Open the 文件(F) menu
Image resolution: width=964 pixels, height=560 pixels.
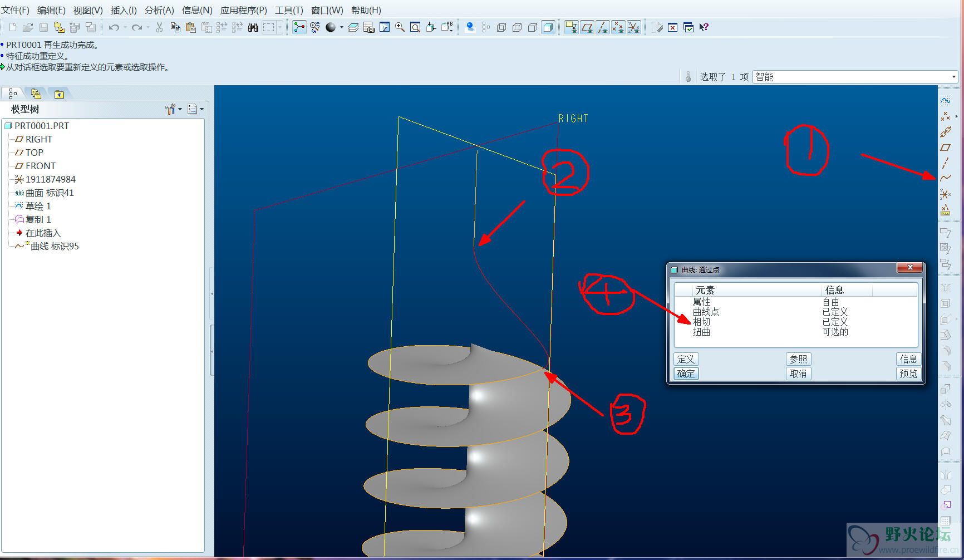(x=15, y=10)
